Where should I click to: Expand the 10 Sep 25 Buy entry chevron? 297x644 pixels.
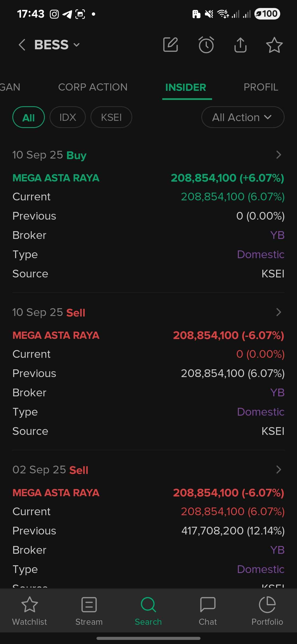[278, 155]
